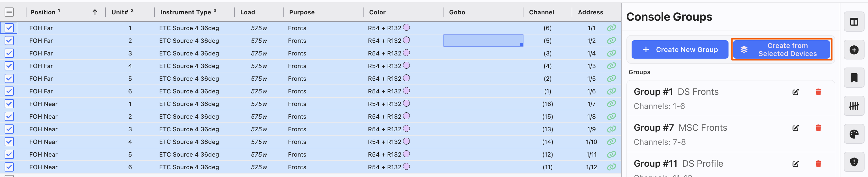This screenshot has height=177, width=868.
Task: Open the bookmark sidebar panel
Action: (854, 78)
